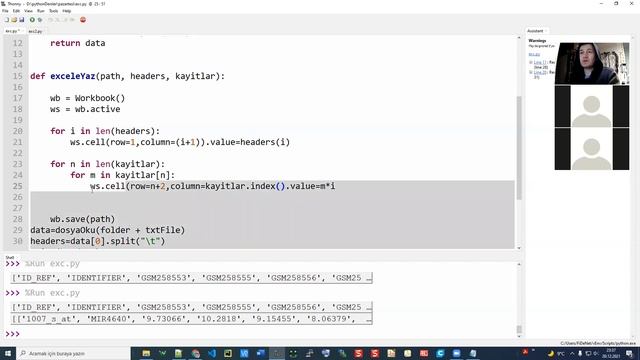
Task: Stop the backend with the red Stop icon
Action: point(83,20)
